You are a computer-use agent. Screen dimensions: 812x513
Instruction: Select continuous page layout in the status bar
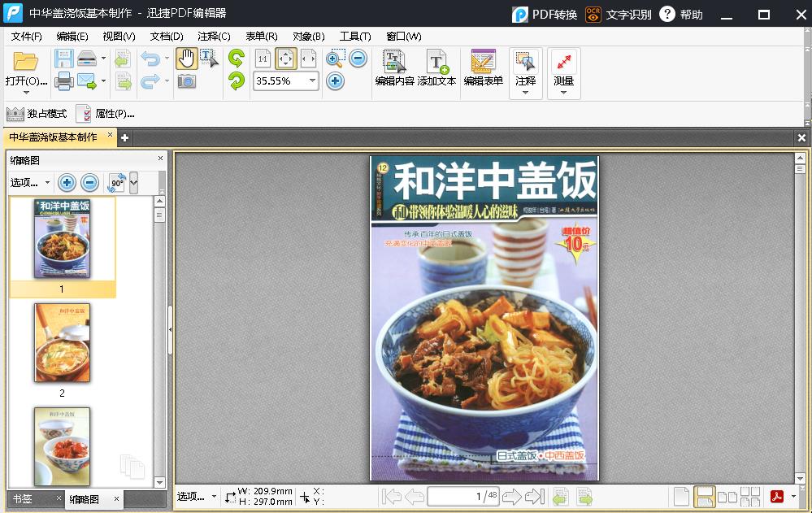704,497
